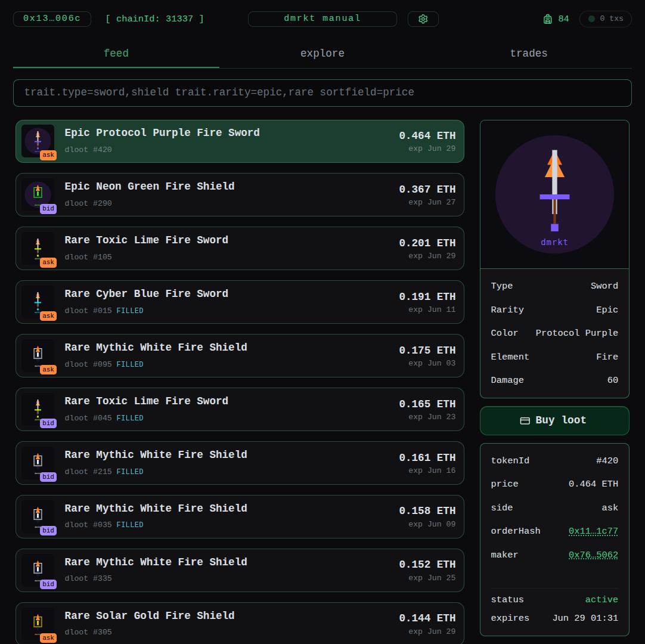Click the 0.144 ETH price value

[x=427, y=618]
